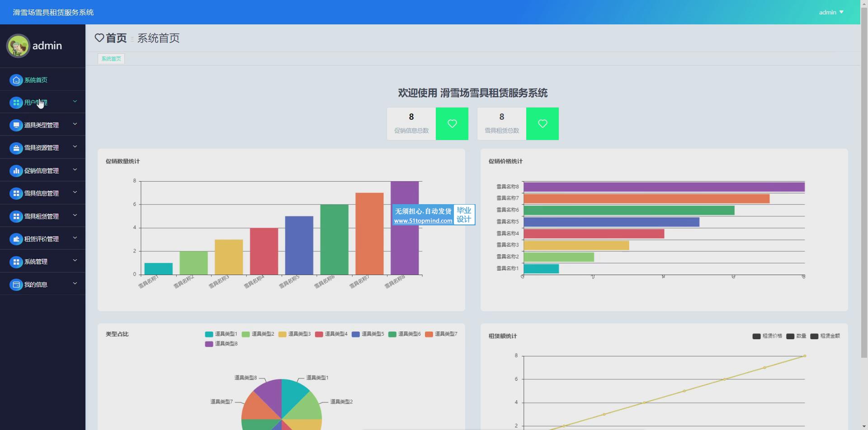The height and width of the screenshot is (430, 868).
Task: Select the 系统首页 page tab
Action: click(x=111, y=59)
